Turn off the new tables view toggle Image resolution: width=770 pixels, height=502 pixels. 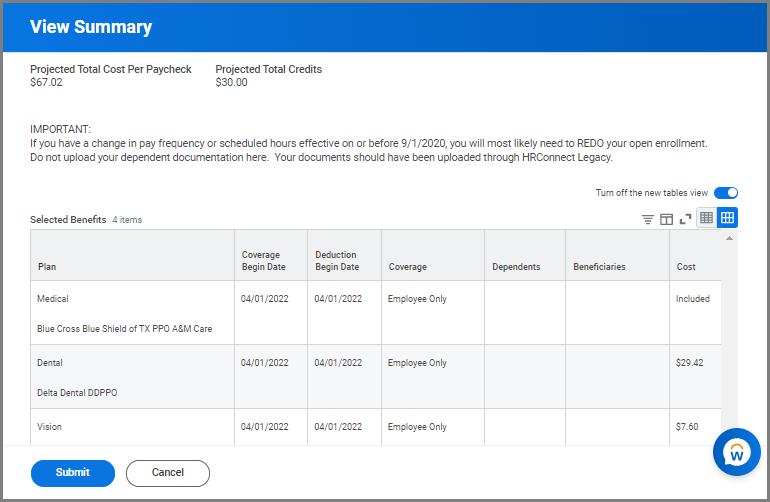click(725, 193)
